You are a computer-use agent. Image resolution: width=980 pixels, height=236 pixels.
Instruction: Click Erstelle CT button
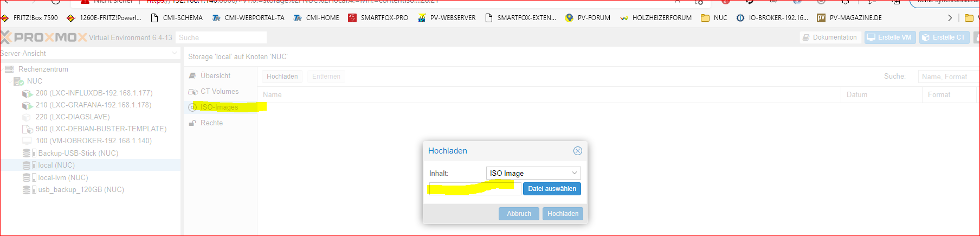tap(944, 37)
